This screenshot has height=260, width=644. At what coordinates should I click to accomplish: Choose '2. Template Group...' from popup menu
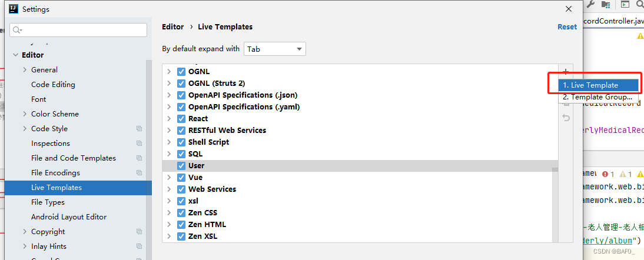[x=598, y=97]
